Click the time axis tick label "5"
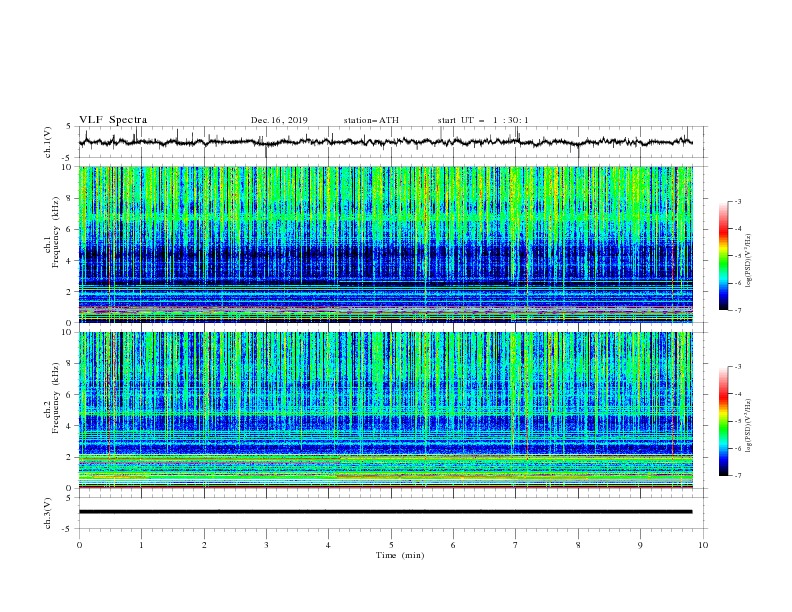Screen dimensions: 792x612 coord(391,545)
